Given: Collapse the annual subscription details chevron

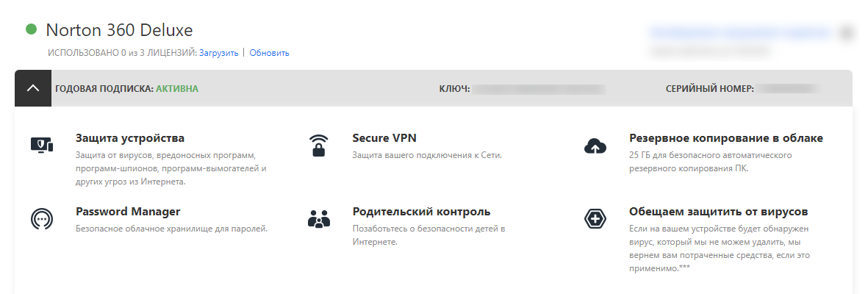Looking at the screenshot, I should click(x=33, y=88).
